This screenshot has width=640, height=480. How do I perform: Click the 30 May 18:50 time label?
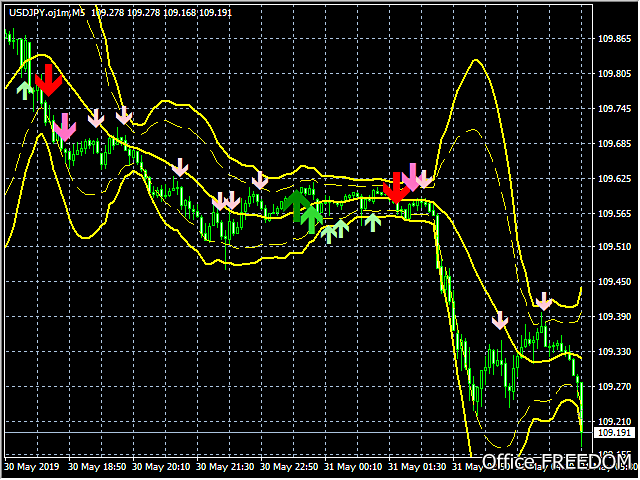97,467
